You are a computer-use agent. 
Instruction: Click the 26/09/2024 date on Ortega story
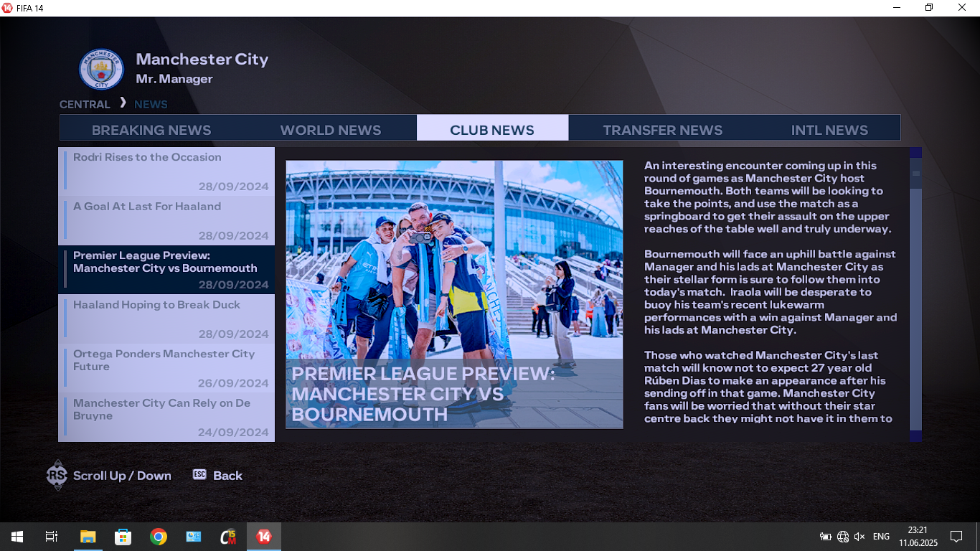[233, 383]
